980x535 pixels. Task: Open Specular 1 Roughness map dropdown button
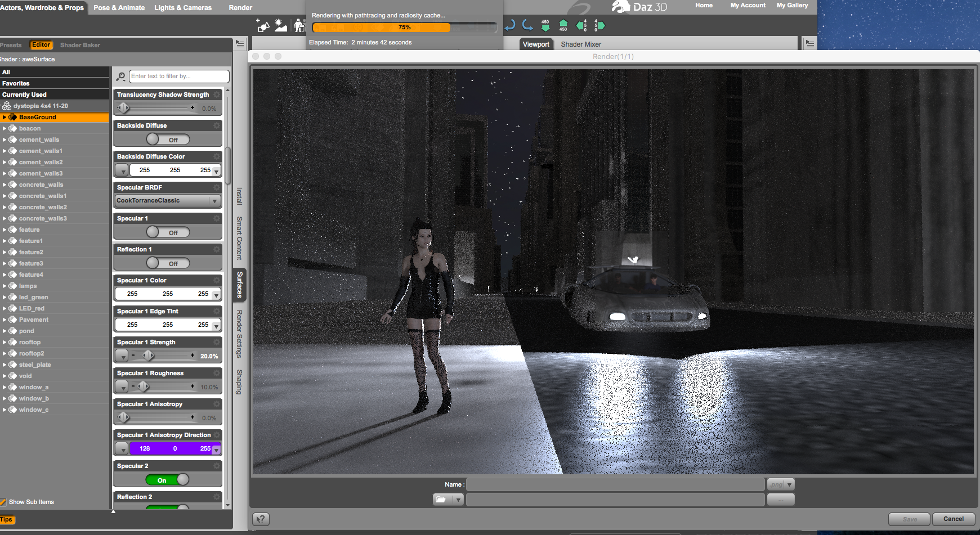121,386
